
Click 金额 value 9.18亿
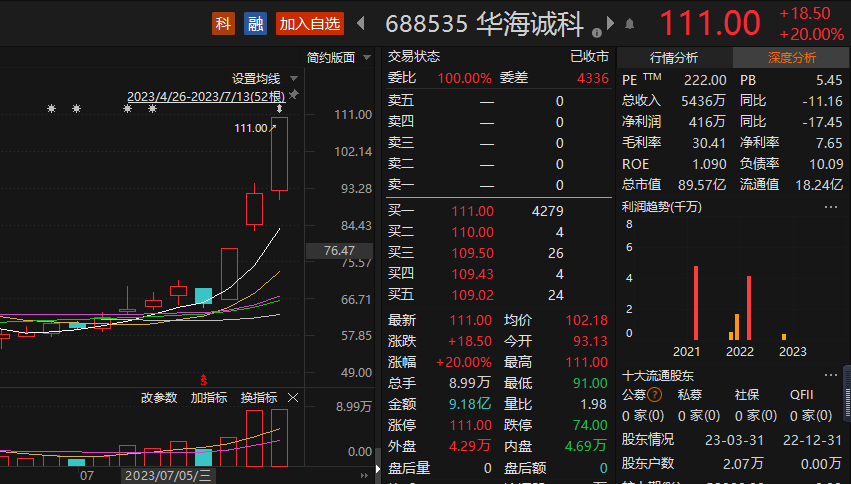coord(469,404)
